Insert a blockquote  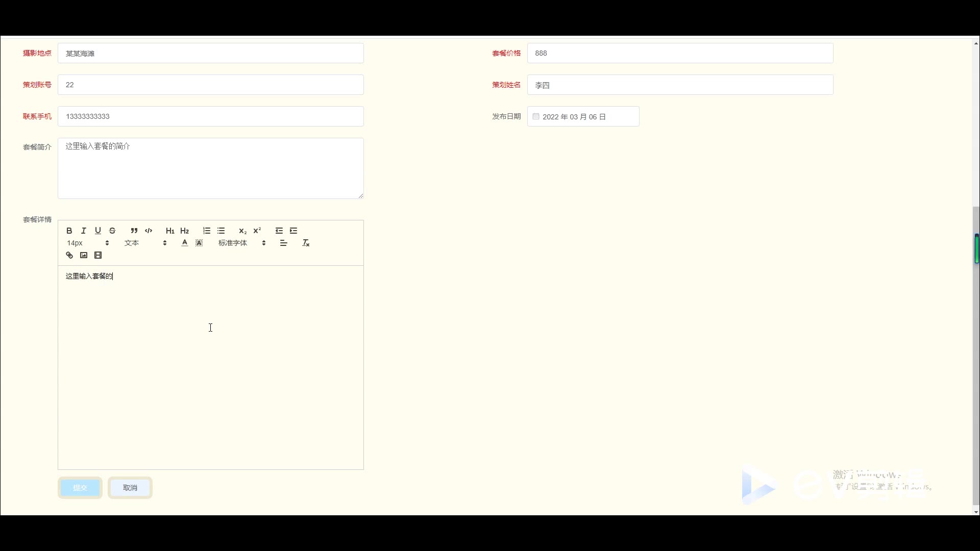pyautogui.click(x=134, y=231)
